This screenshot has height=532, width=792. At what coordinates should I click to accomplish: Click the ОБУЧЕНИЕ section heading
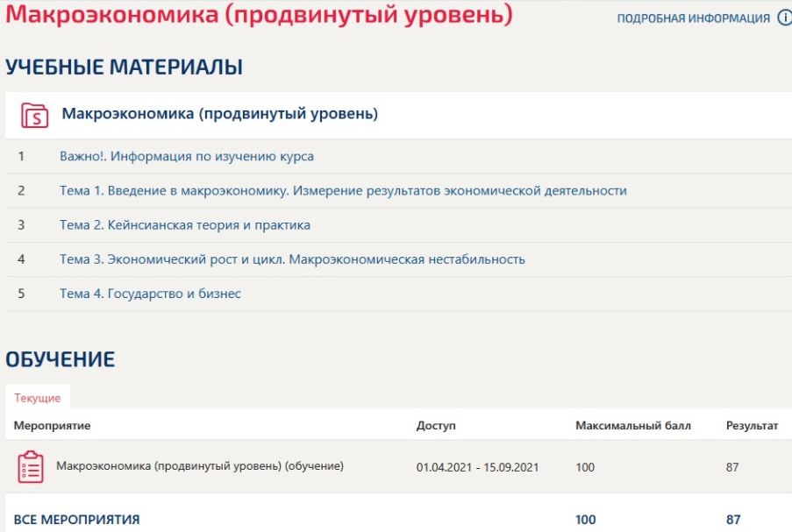(x=61, y=359)
